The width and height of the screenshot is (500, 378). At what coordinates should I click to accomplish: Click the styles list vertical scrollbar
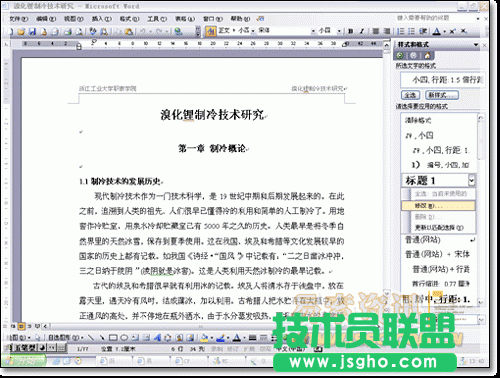point(480,210)
